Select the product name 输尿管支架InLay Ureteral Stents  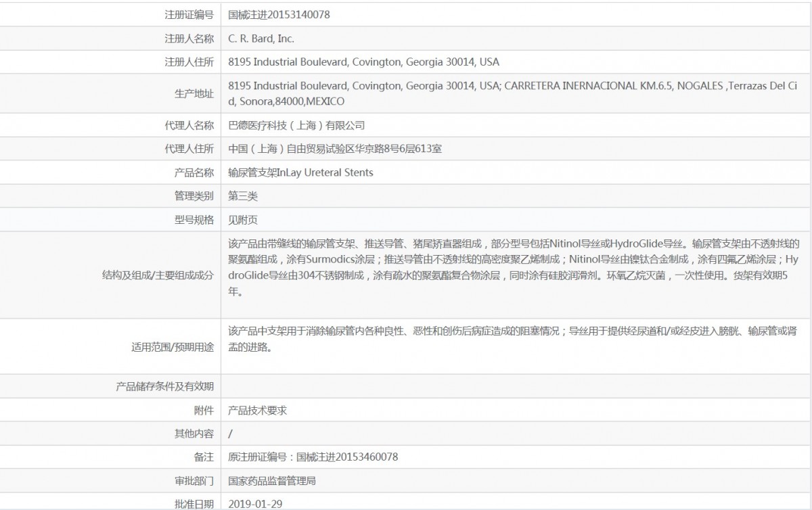301,172
